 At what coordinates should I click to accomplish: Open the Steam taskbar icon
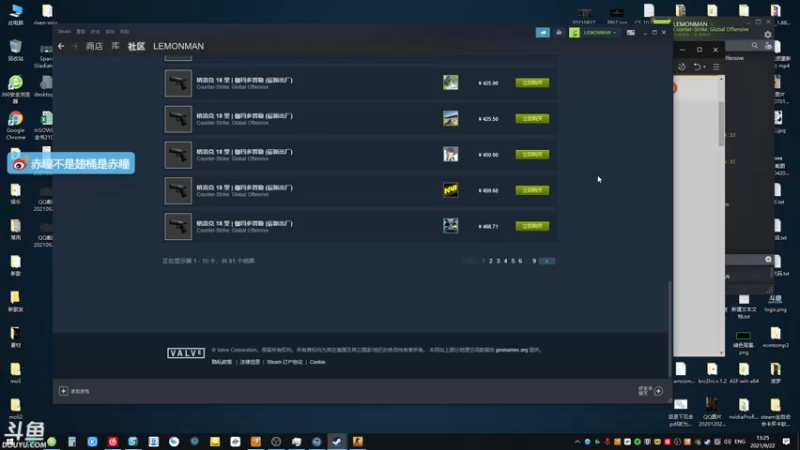tap(337, 441)
